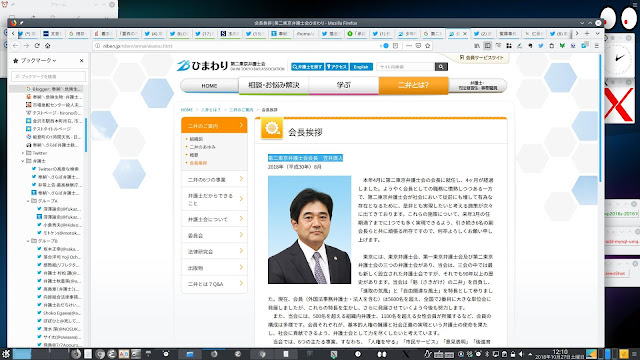
Task: Open the Firefox hamburger menu
Action: point(596,46)
